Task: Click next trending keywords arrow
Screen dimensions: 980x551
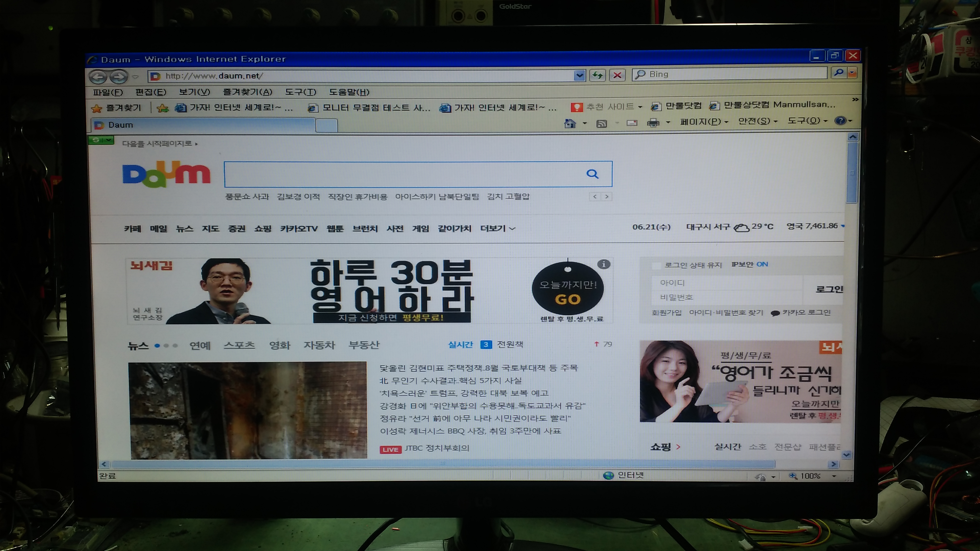Action: [x=606, y=197]
